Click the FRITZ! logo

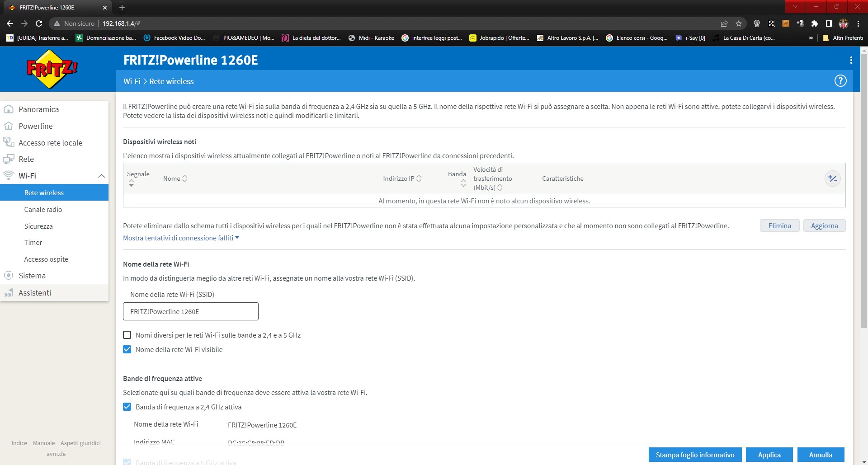(52, 69)
